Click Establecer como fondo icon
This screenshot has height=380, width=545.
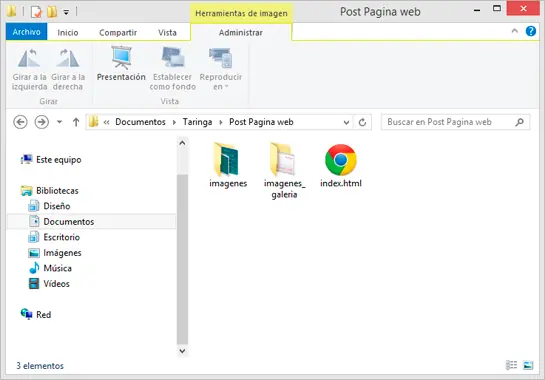click(x=173, y=57)
